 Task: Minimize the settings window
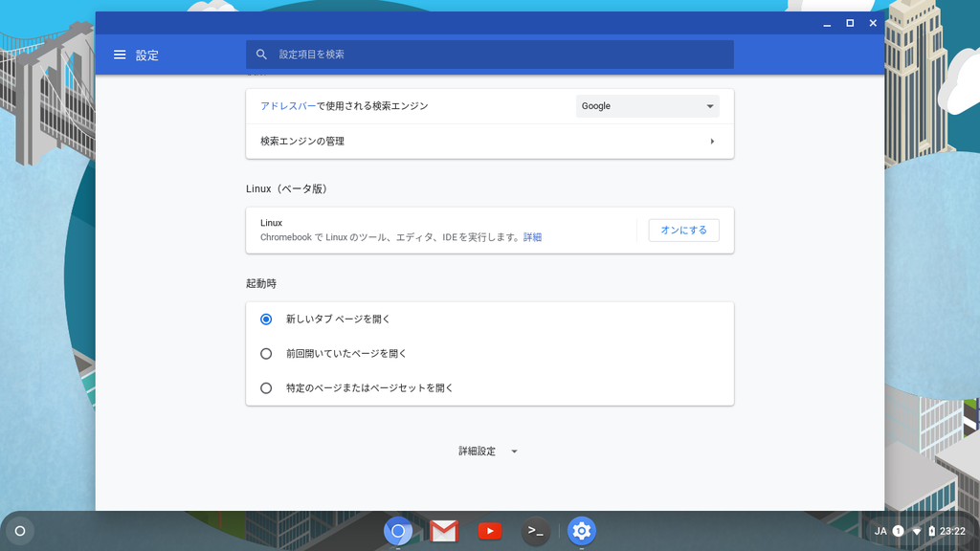pos(827,23)
